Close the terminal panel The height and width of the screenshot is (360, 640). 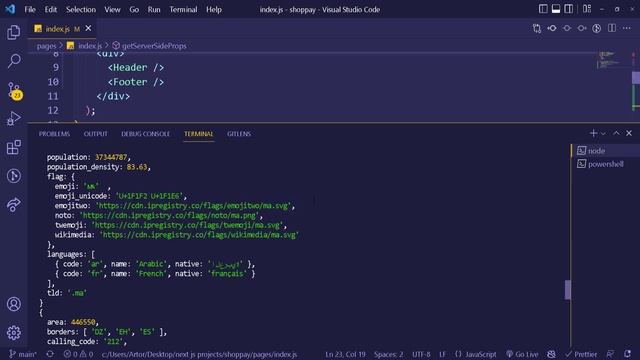[x=629, y=133]
